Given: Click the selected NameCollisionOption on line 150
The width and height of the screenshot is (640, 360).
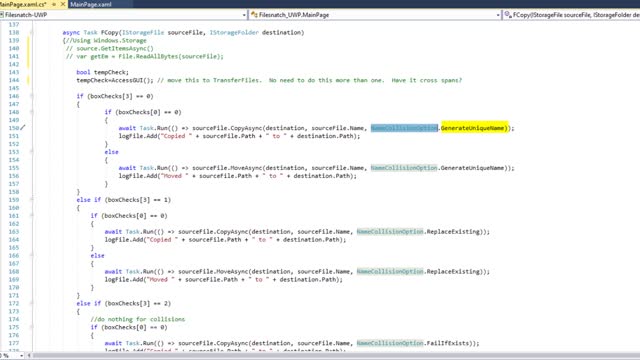Looking at the screenshot, I should (x=404, y=128).
